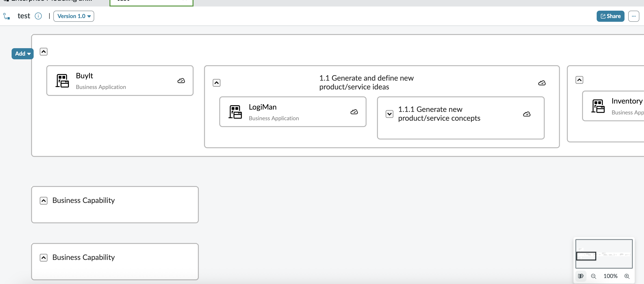Open the Add dropdown button
The image size is (644, 284).
[x=23, y=54]
